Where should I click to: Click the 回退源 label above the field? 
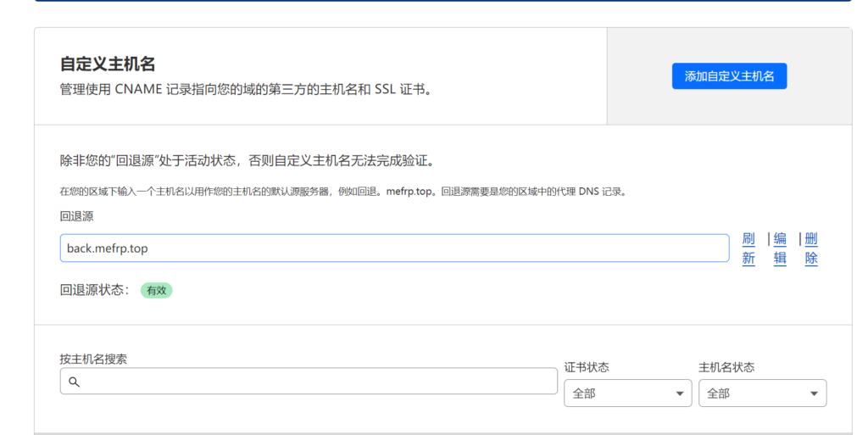click(76, 216)
